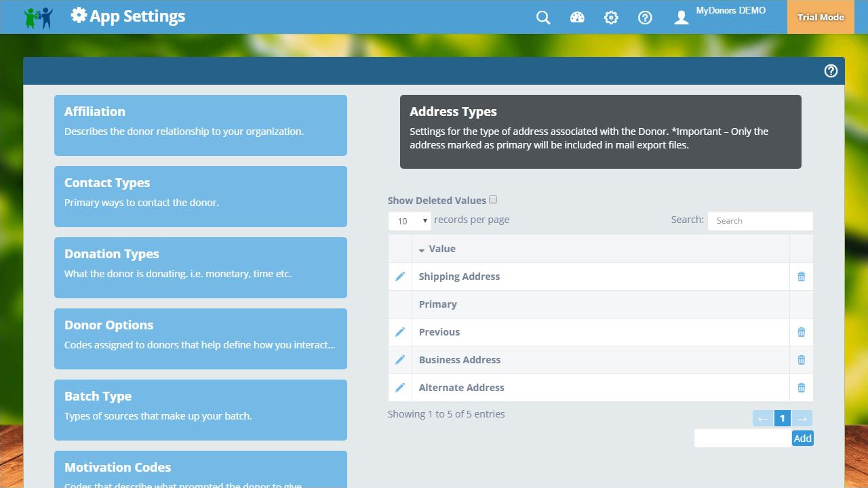
Task: Open the Contact Types settings card
Action: (x=201, y=197)
